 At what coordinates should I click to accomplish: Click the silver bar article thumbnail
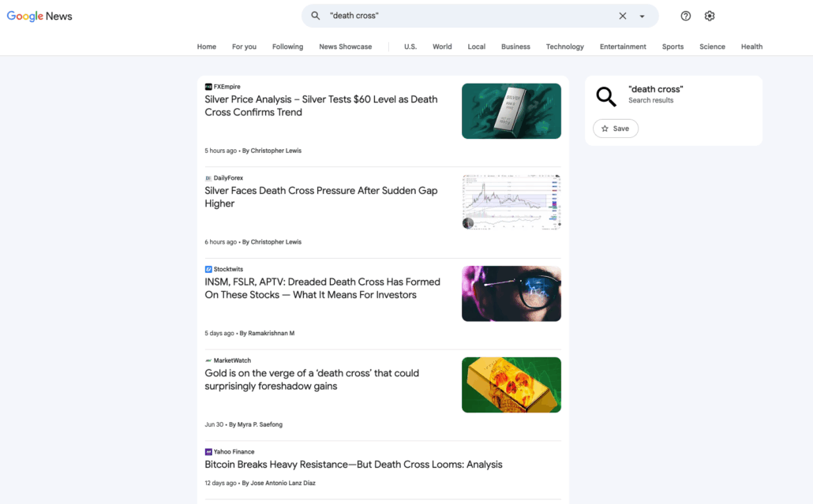(511, 111)
